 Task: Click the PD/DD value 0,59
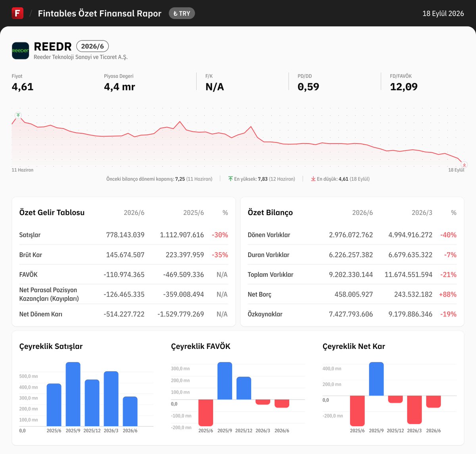(x=308, y=87)
